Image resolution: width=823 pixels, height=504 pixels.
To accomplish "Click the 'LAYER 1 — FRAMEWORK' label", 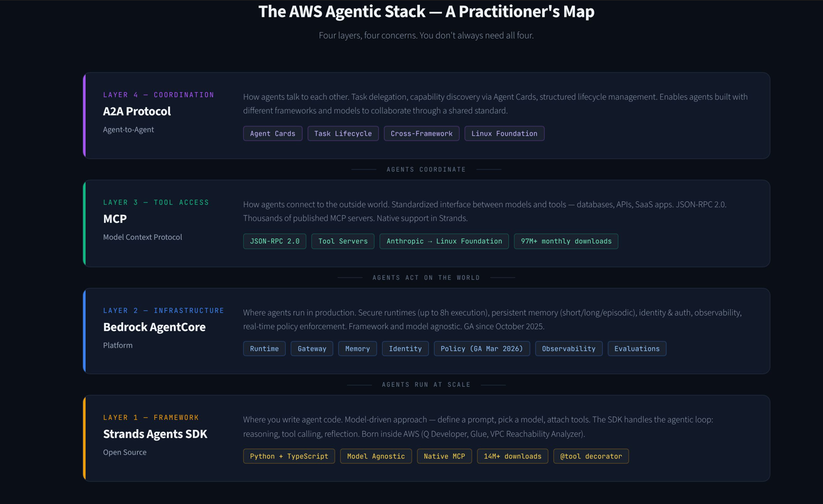I will (151, 417).
